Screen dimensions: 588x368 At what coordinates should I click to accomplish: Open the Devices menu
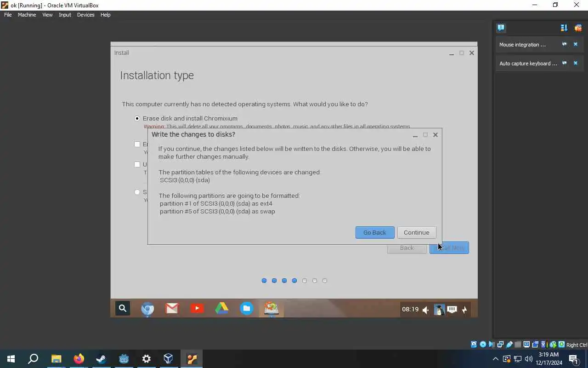coord(85,15)
